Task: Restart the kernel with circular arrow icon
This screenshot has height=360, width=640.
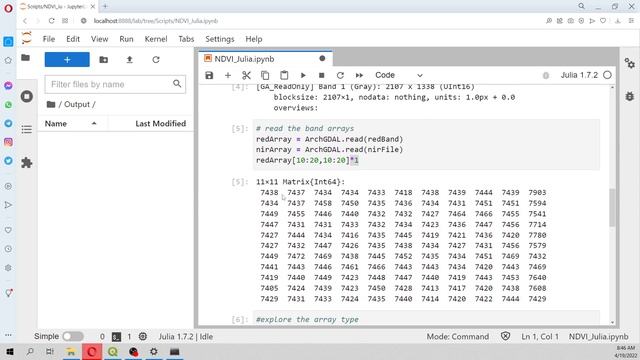Action: pos(340,75)
